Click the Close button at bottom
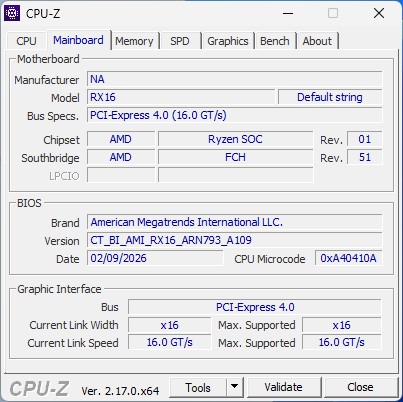The image size is (403, 402). [x=360, y=387]
